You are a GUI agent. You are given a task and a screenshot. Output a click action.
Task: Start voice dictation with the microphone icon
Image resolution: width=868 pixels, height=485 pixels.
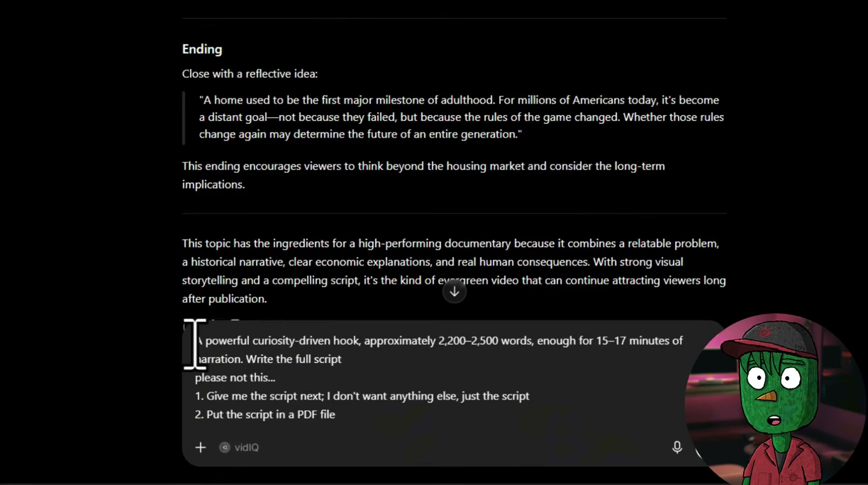point(677,447)
